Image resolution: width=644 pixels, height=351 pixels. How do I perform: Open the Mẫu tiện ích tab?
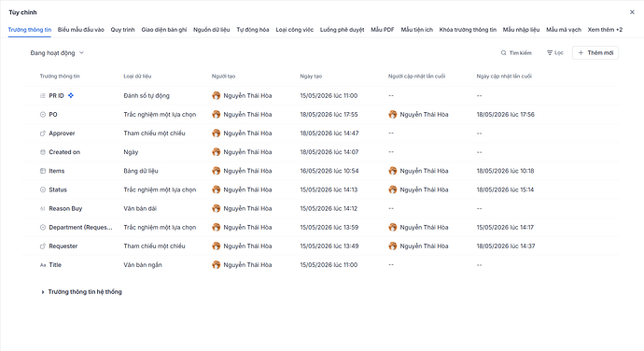pyautogui.click(x=417, y=30)
